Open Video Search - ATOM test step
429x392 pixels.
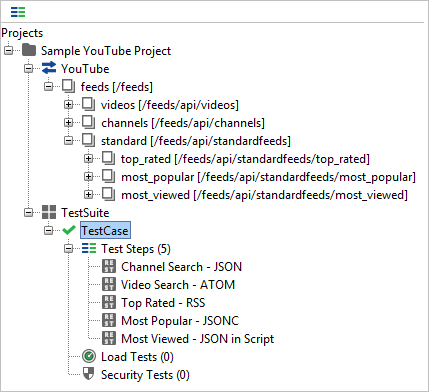tap(178, 285)
